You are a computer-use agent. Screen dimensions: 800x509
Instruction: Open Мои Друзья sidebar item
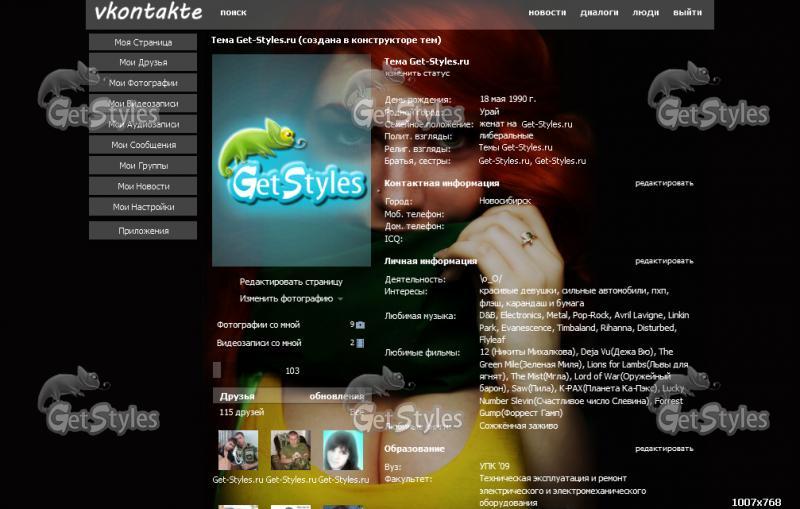pyautogui.click(x=143, y=62)
